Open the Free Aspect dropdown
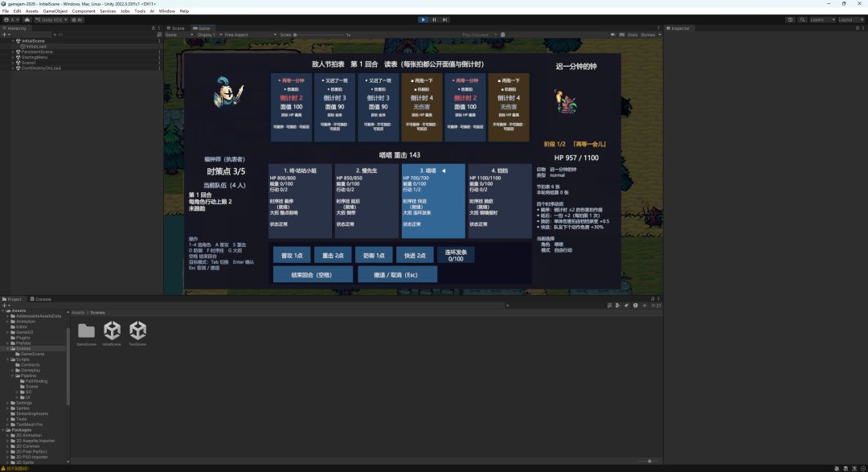This screenshot has height=472, width=868. click(x=250, y=35)
